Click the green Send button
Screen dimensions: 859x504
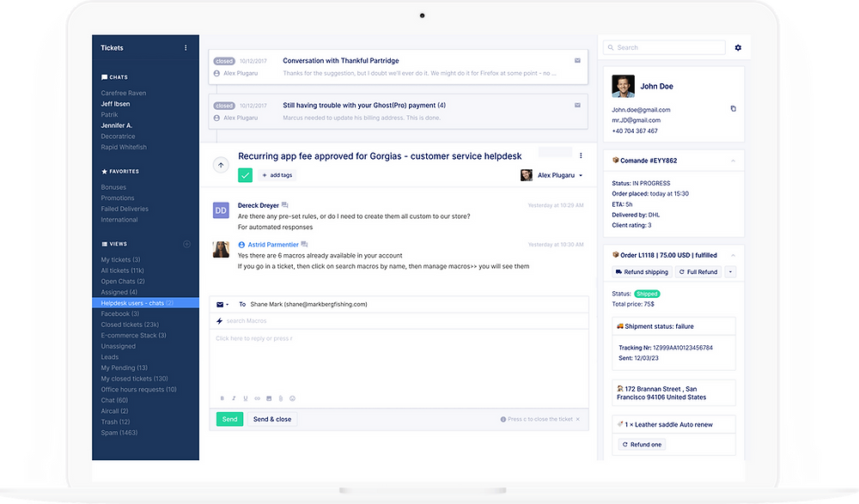(x=229, y=419)
